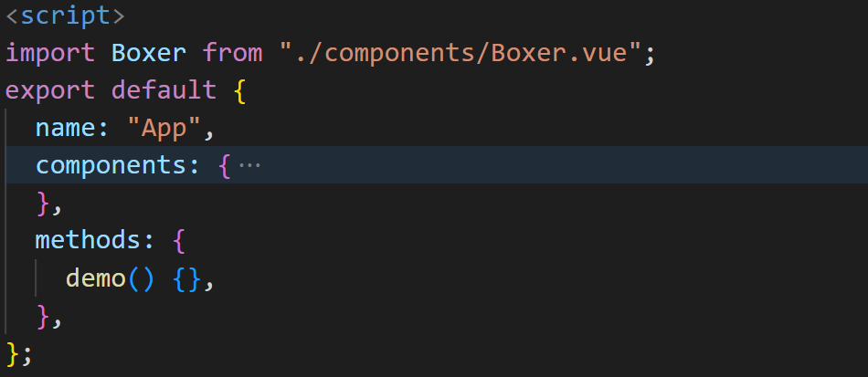Click the opening brace after components
The image size is (868, 377).
[x=225, y=165]
